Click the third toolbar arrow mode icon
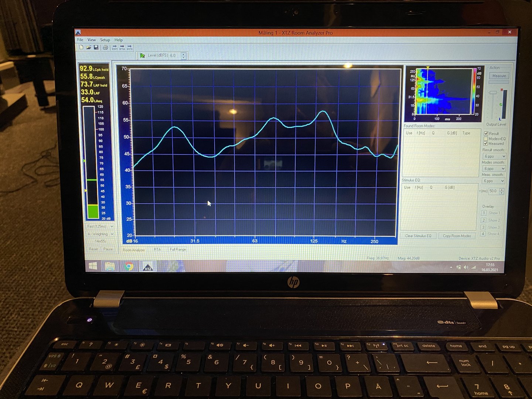 [x=130, y=47]
